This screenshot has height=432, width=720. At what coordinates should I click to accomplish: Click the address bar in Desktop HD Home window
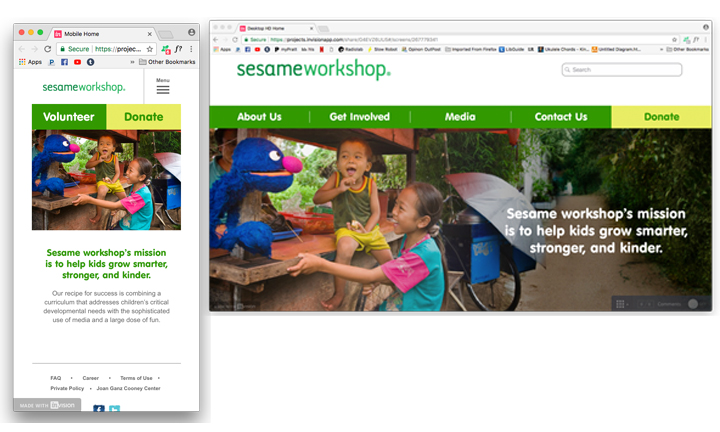461,40
